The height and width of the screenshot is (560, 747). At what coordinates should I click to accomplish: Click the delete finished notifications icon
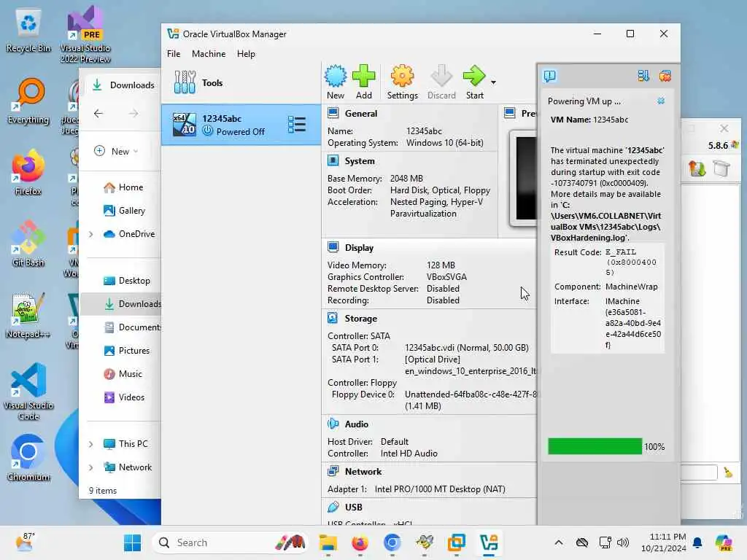665,76
